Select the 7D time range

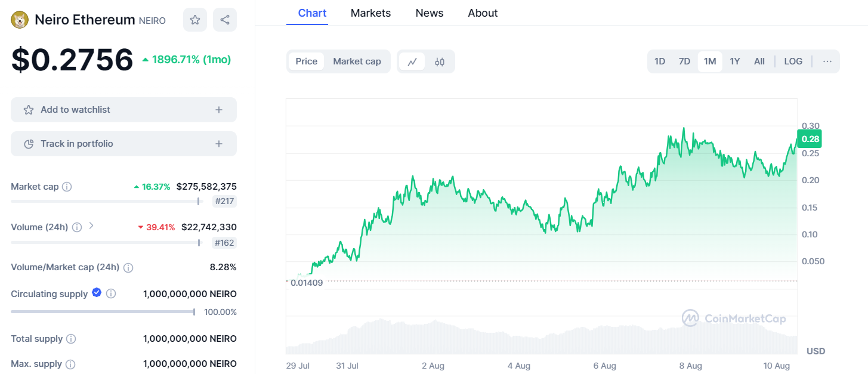point(684,61)
